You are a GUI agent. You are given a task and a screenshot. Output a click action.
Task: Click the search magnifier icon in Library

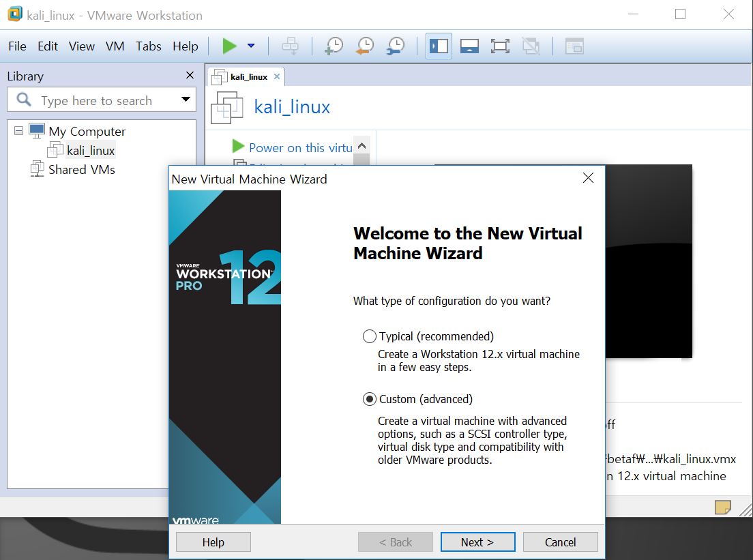tap(23, 100)
